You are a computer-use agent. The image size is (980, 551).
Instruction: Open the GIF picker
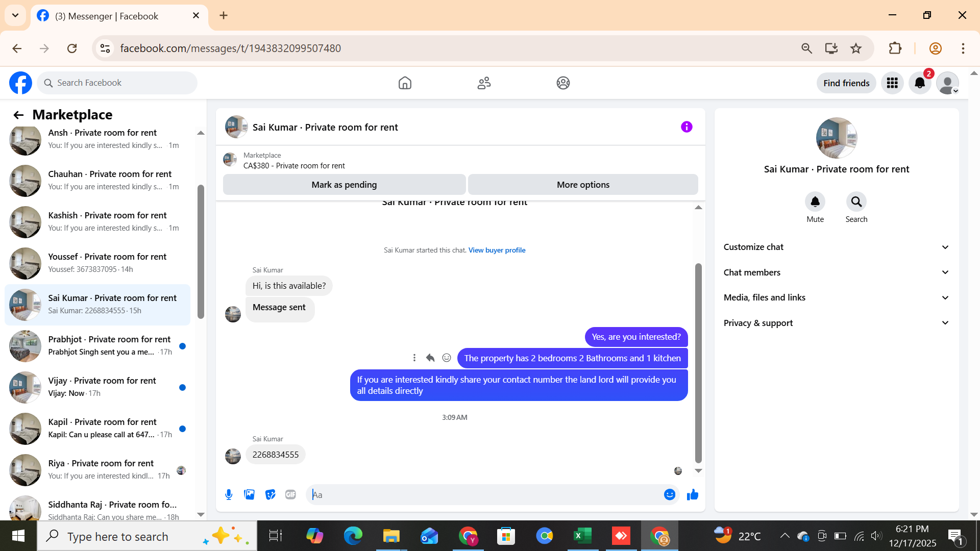[290, 494]
